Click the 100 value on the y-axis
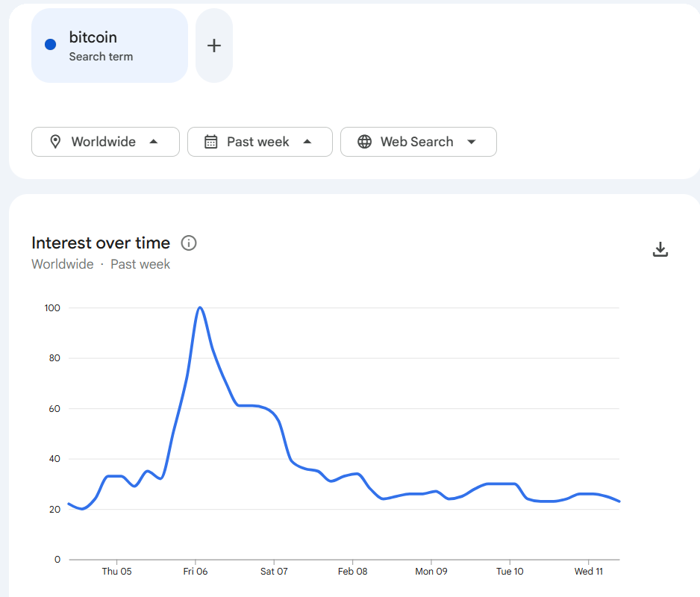Viewport: 700px width, 597px height. 51,307
